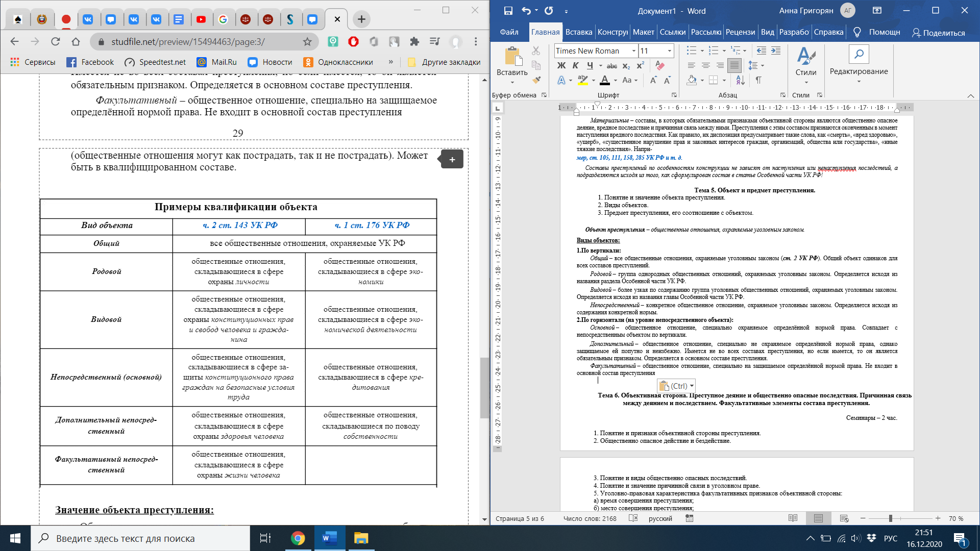This screenshot has width=980, height=551.
Task: Click the Chrome address bar URL
Action: [188, 42]
